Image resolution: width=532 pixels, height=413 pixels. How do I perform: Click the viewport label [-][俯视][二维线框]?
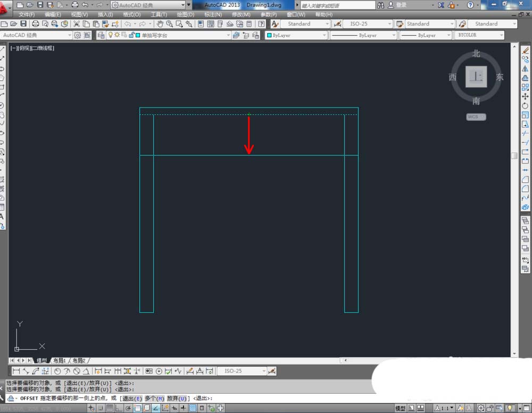(32, 48)
